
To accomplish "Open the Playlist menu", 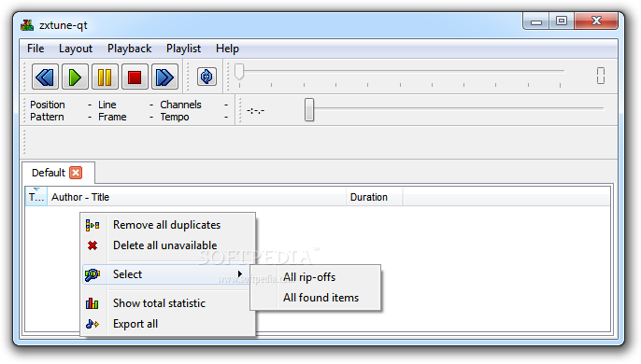I will tap(183, 49).
